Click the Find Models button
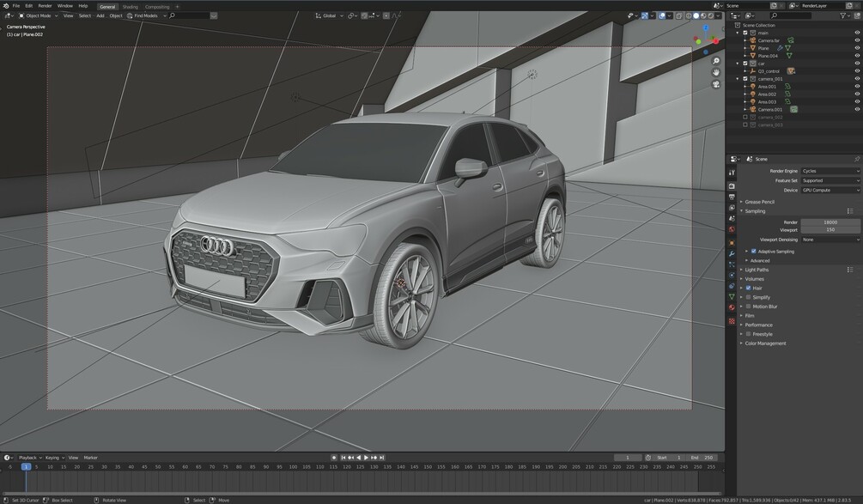Image resolution: width=863 pixels, height=504 pixels. [x=146, y=16]
